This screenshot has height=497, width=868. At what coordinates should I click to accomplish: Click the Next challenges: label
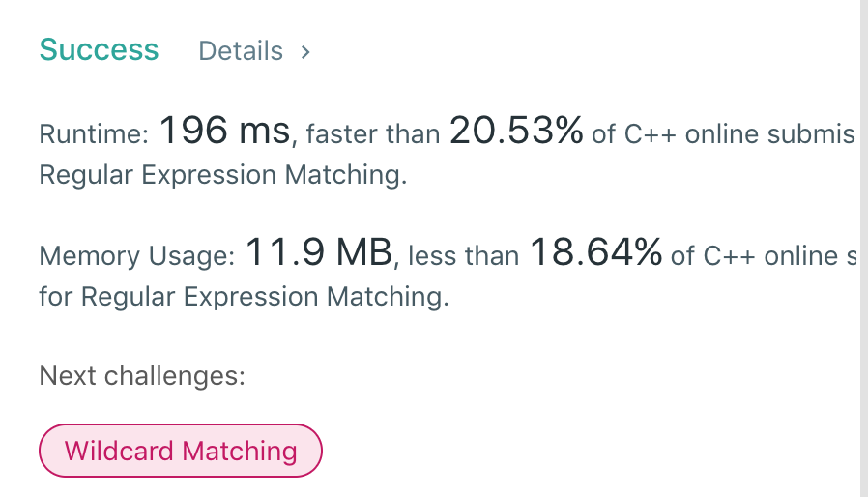[142, 374]
